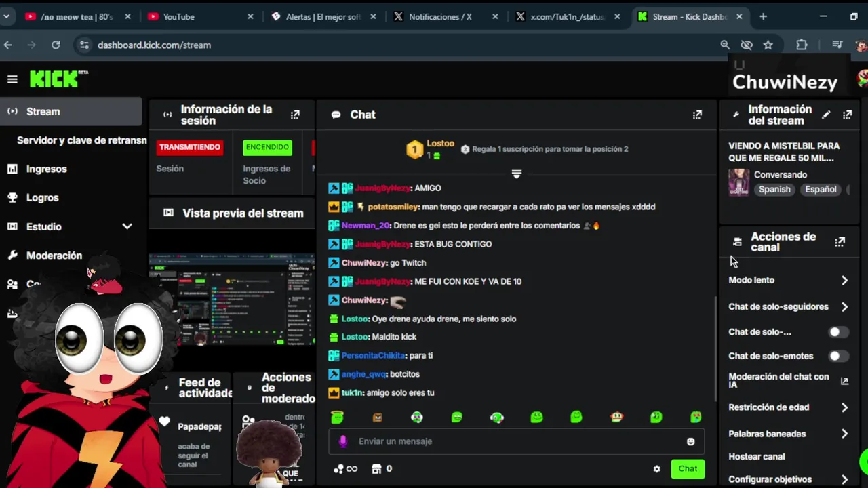
Task: Close the x.com/Tuk1n_/status tab
Action: pos(617,16)
